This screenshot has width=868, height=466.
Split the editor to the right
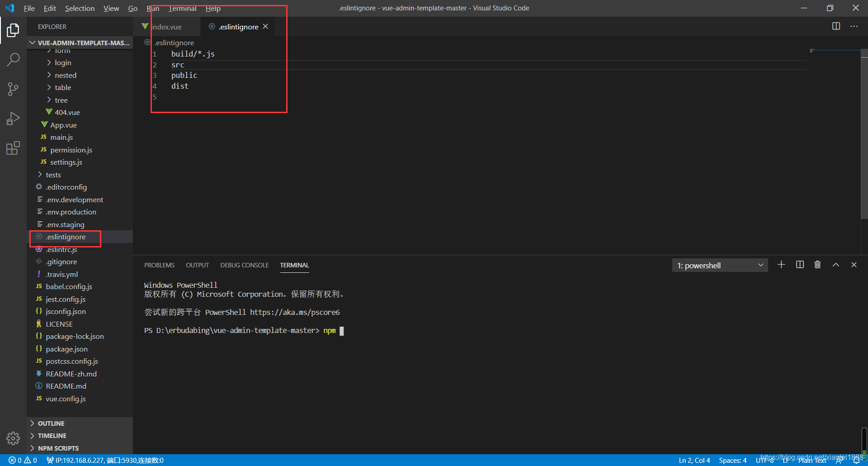[x=836, y=26]
